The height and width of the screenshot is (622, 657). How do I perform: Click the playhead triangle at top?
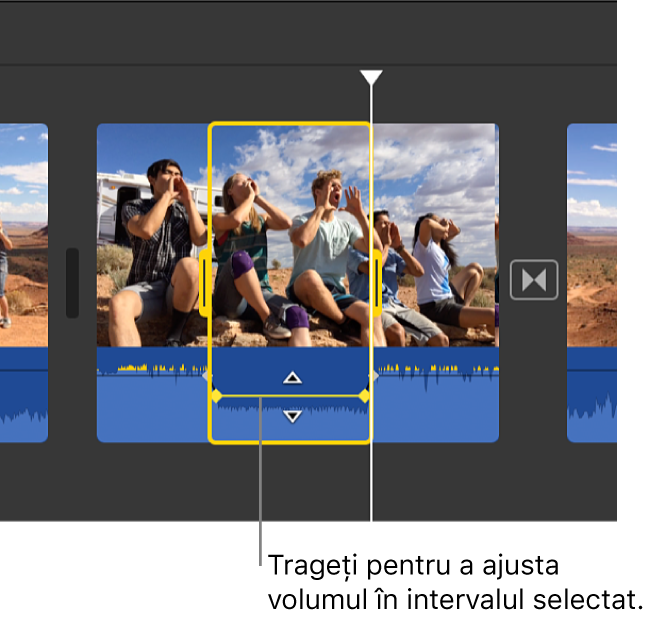coord(371,78)
